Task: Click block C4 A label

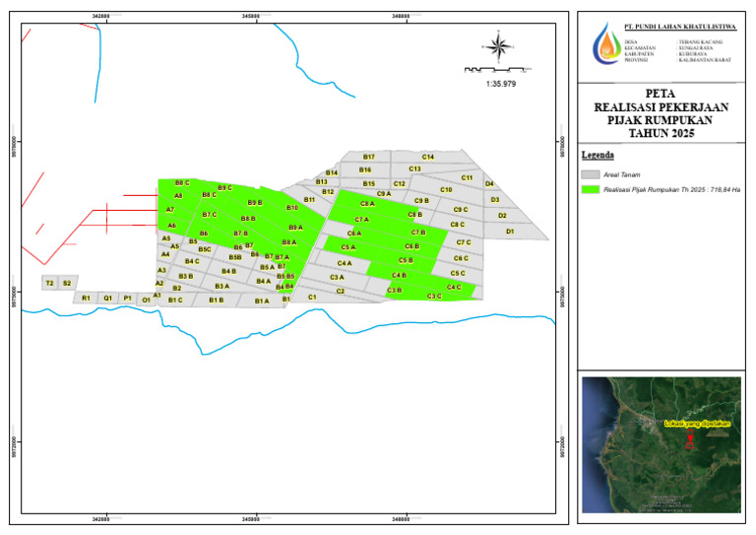Action: (345, 263)
